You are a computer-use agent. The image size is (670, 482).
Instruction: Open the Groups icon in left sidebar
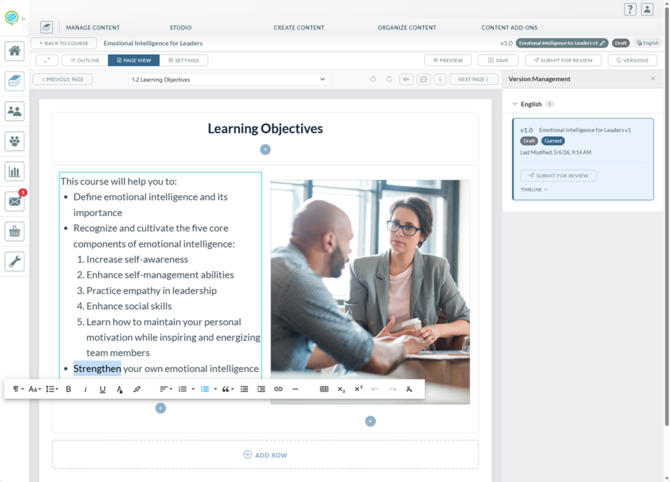point(15,141)
